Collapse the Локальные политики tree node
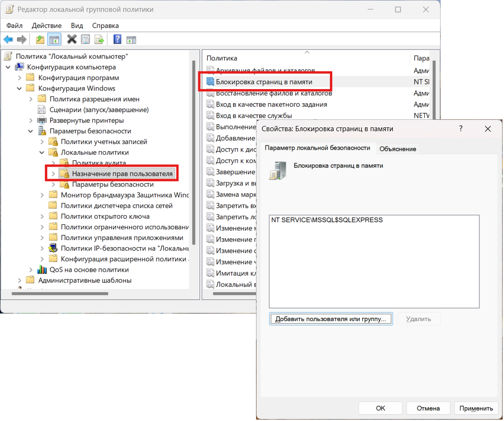Screen dimensions: 504x421 point(42,152)
